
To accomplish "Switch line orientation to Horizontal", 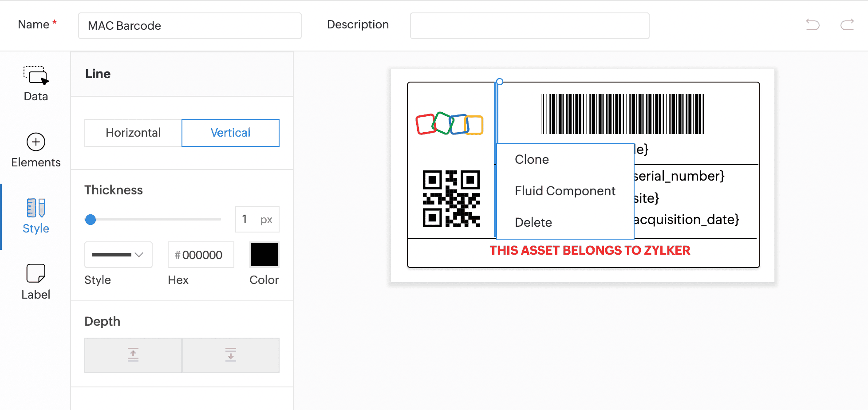I will tap(133, 133).
